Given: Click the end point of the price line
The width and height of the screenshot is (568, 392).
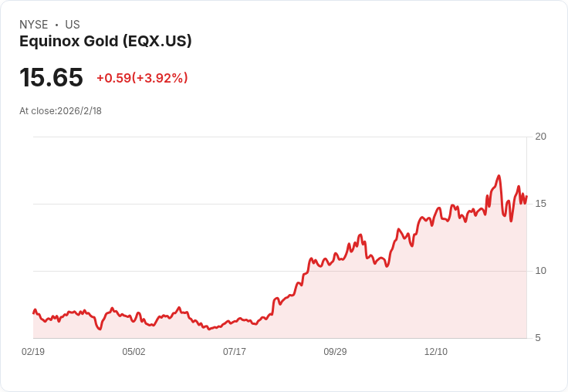Looking at the screenshot, I should click(x=526, y=196).
